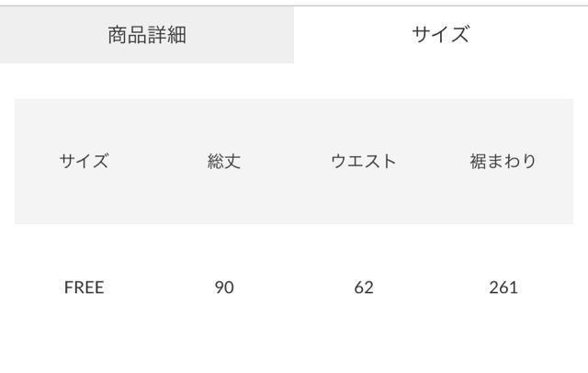Select the サイズ tab
Viewport: 588px width, 373px height.
(441, 36)
